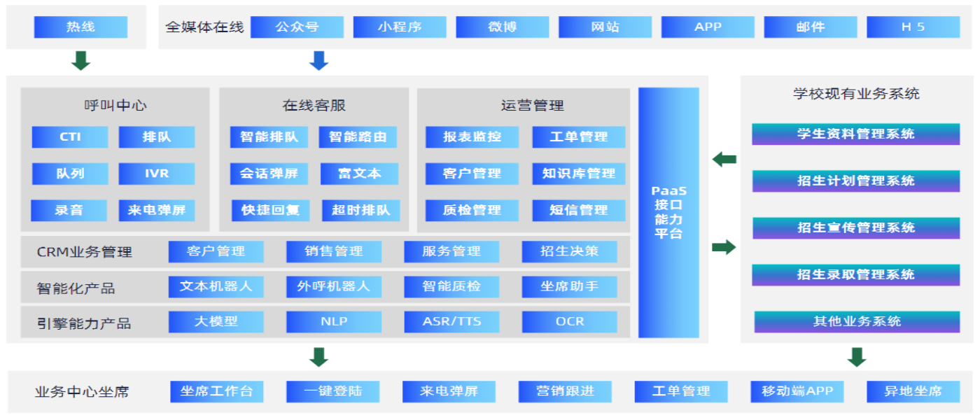The width and height of the screenshot is (980, 420).
Task: Select the 移动端APP box
Action: (797, 392)
